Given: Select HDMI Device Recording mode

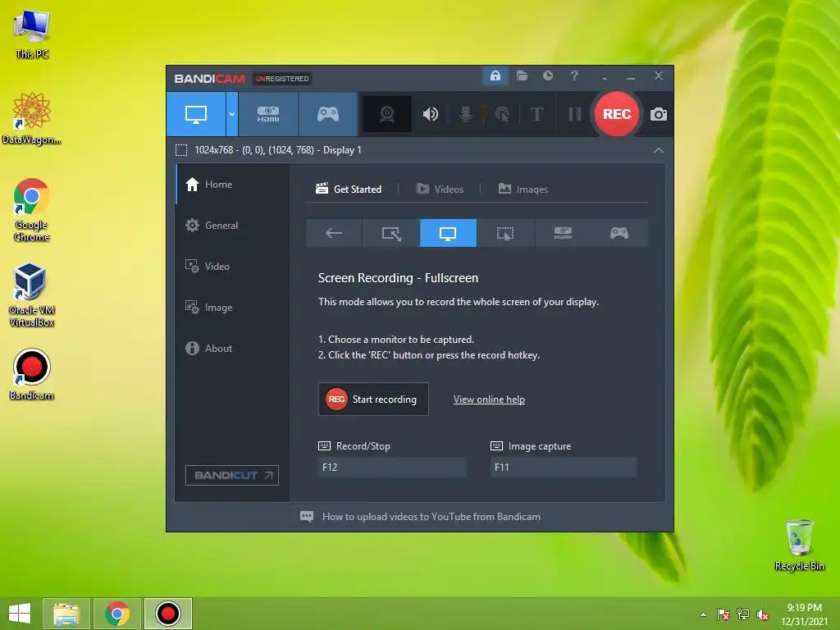Looking at the screenshot, I should coord(268,114).
